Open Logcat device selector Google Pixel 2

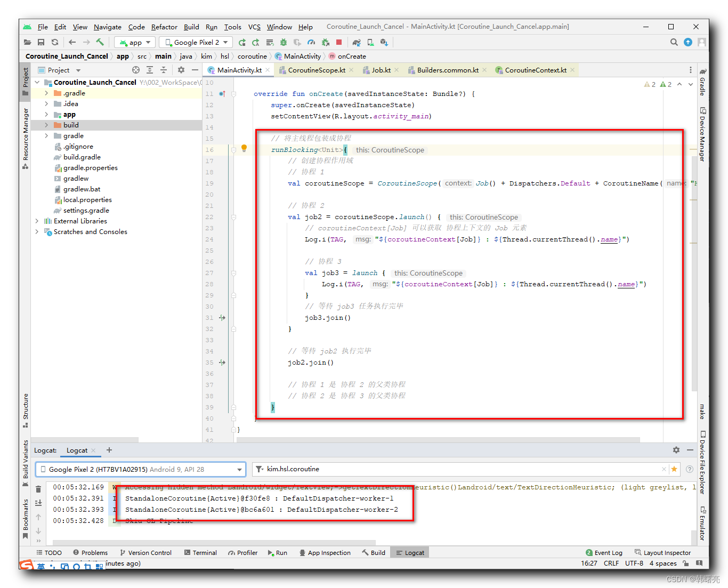coord(141,469)
